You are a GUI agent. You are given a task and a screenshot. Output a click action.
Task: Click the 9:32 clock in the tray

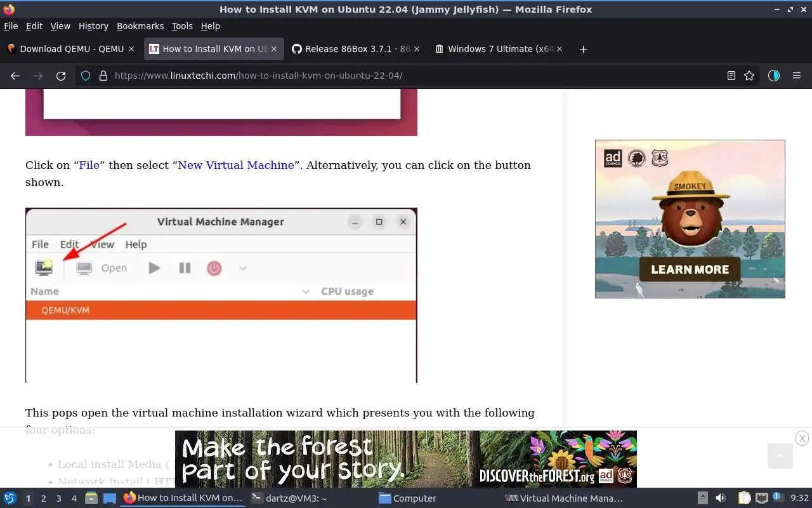coord(799,498)
